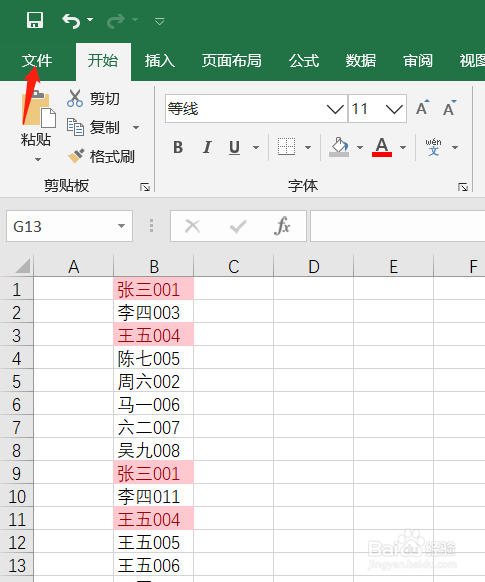Open the font color dropdown arrow
Screen dimensions: 485x582
click(403, 148)
